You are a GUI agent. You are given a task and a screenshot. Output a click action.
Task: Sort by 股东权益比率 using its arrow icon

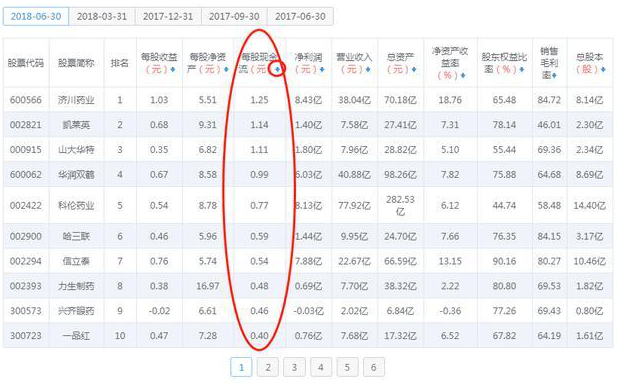[522, 70]
